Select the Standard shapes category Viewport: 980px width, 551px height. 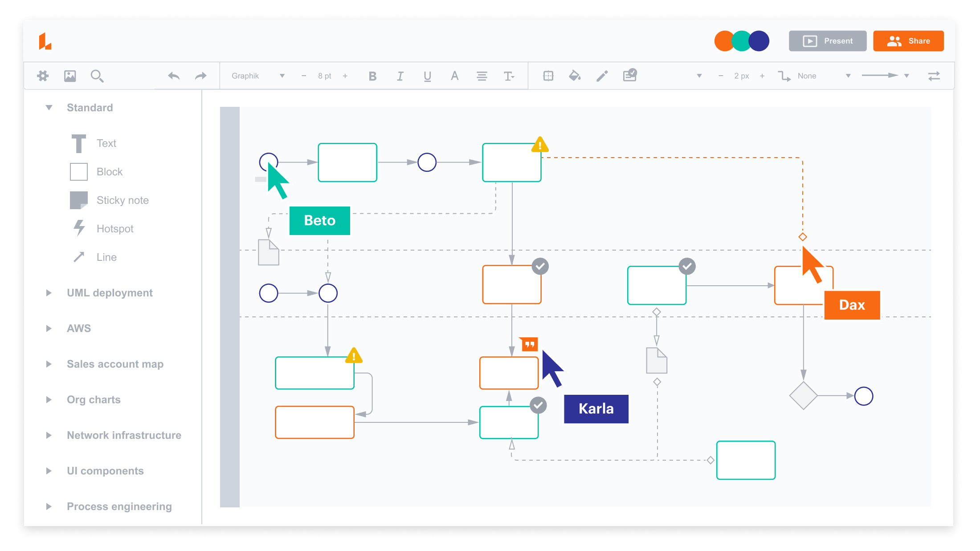coord(90,108)
